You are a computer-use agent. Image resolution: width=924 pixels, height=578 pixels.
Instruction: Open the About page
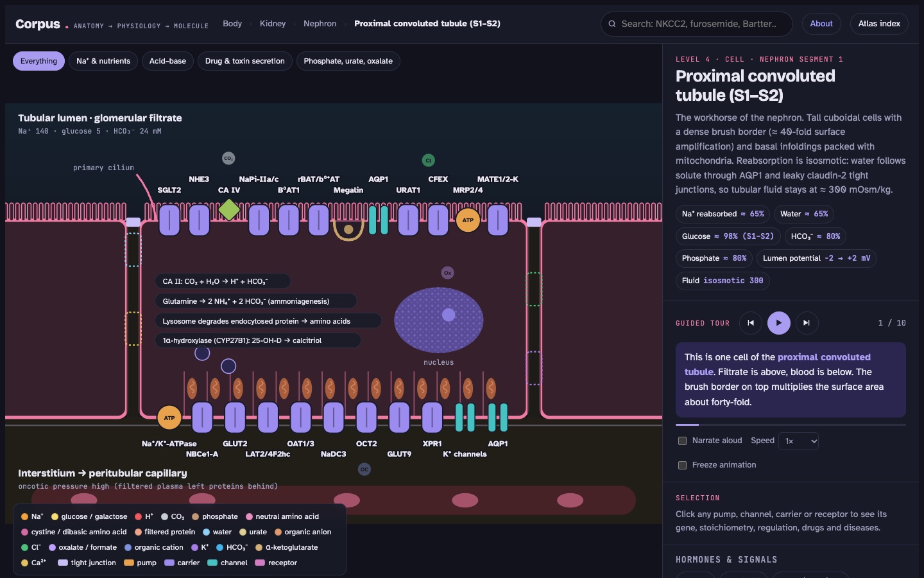coord(821,24)
